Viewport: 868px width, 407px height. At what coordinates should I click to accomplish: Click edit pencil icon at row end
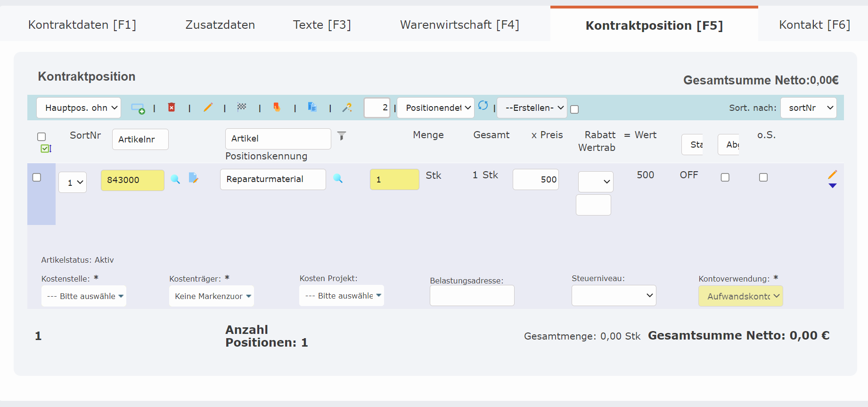(x=832, y=174)
